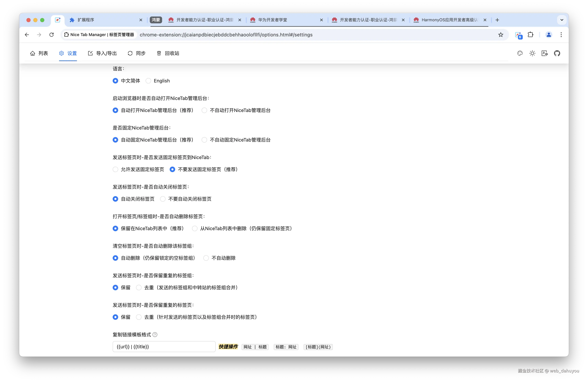Open the GitHub repository icon

tap(557, 53)
